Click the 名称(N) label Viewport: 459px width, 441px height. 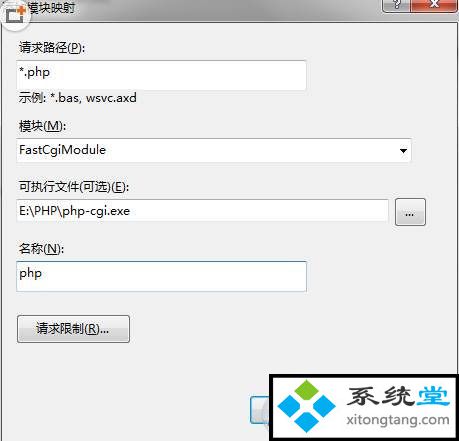point(41,248)
